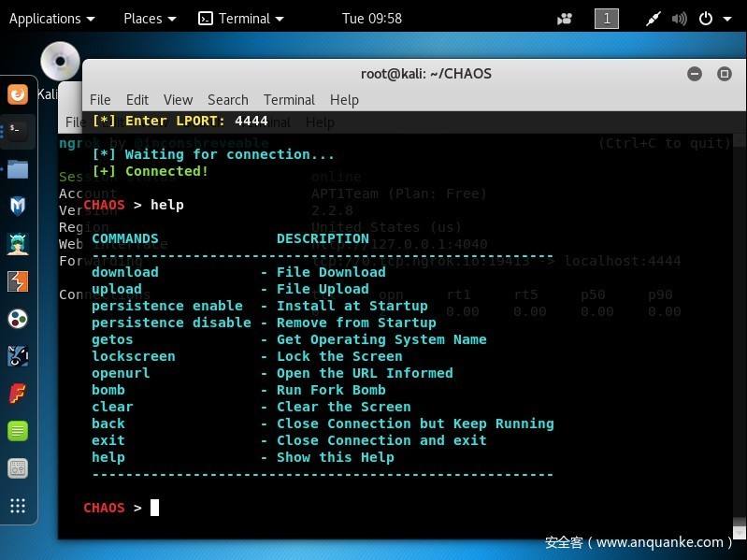Click the 'persistence disable' command text

tap(171, 323)
